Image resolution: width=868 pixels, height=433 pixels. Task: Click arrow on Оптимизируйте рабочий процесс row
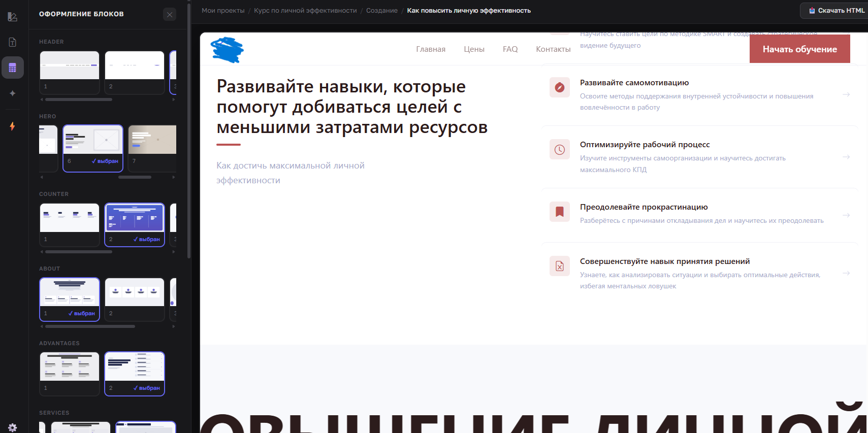(846, 157)
